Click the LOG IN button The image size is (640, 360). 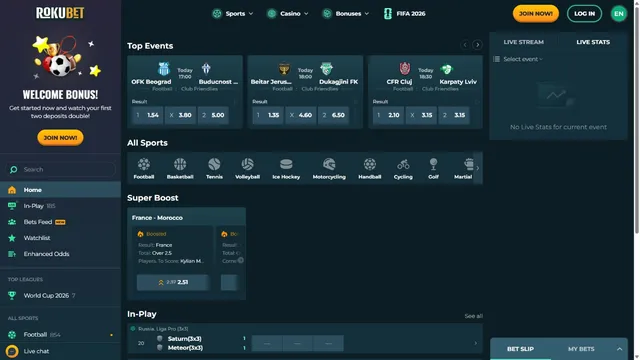click(584, 13)
